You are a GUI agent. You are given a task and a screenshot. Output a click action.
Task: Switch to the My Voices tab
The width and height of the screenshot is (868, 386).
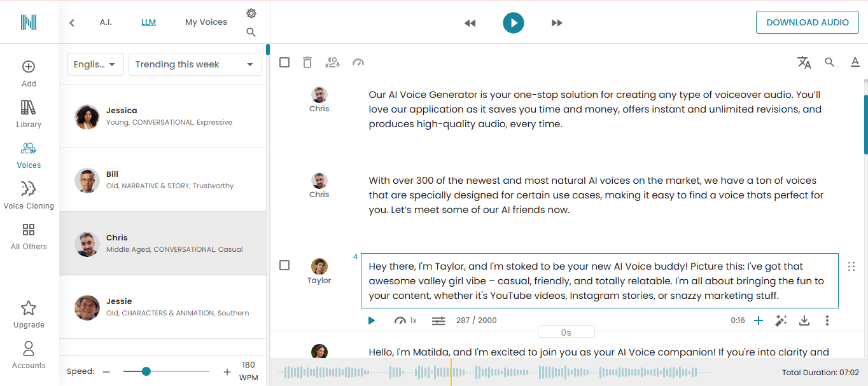[x=206, y=22]
